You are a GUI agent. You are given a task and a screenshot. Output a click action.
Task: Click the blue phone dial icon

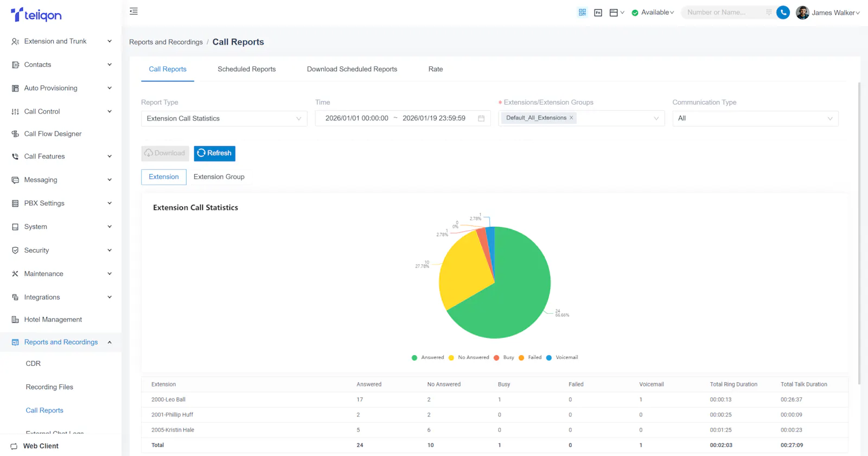(783, 12)
